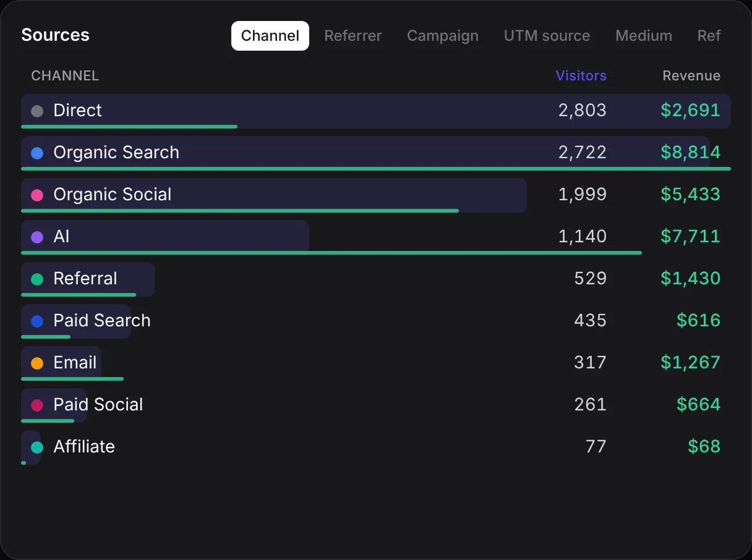Screen dimensions: 752x560
Task: Click the blue dot beside Organic Search
Action: tap(37, 153)
